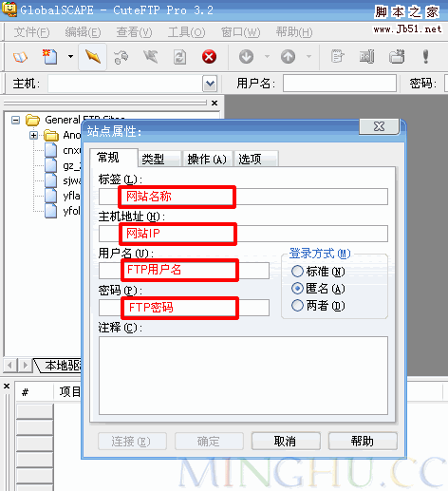Image resolution: width=448 pixels, height=491 pixels.
Task: Collapse the General FTP Sites tree node
Action: [x=15, y=120]
